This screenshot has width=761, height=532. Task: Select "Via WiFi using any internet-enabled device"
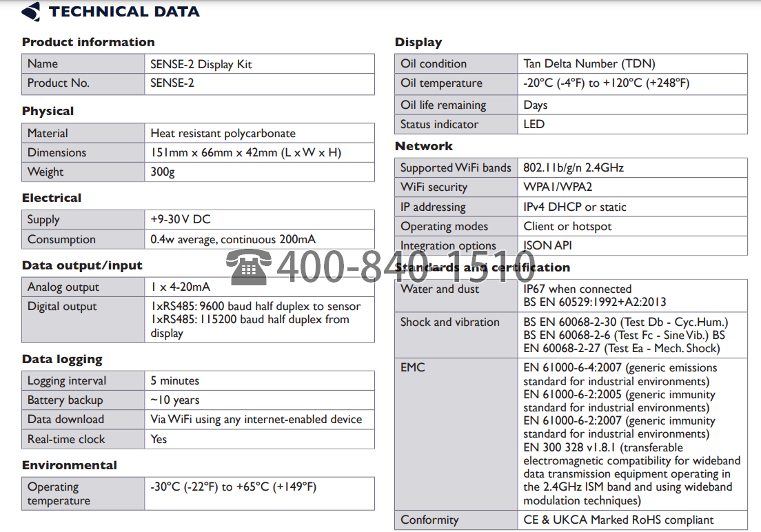pos(256,420)
